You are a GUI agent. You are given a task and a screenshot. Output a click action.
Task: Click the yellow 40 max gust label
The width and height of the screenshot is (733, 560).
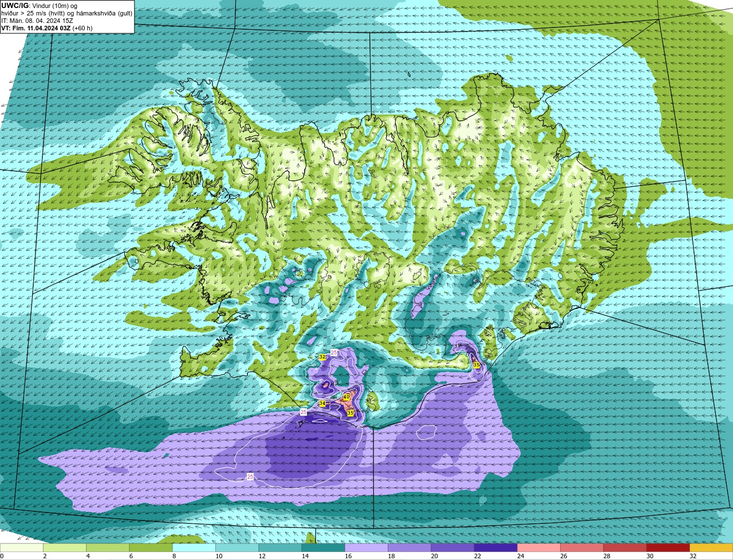coord(346,397)
